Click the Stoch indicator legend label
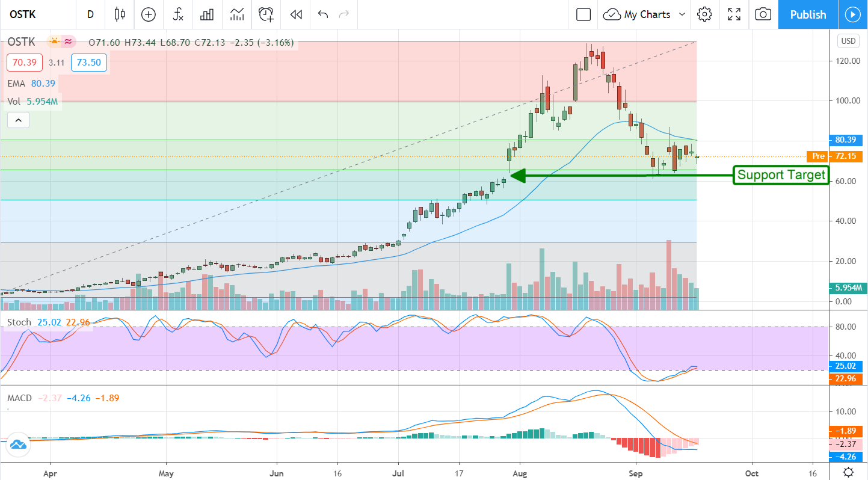Screen dimensions: 868x480 19,322
